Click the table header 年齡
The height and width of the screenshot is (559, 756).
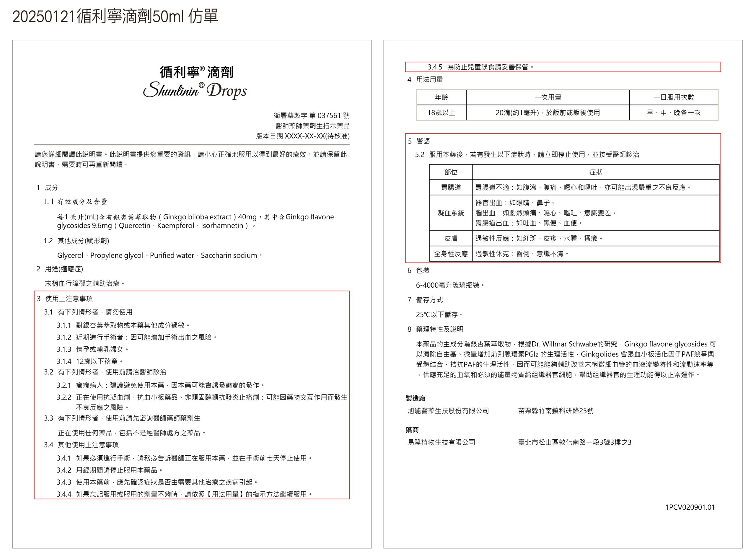point(441,97)
